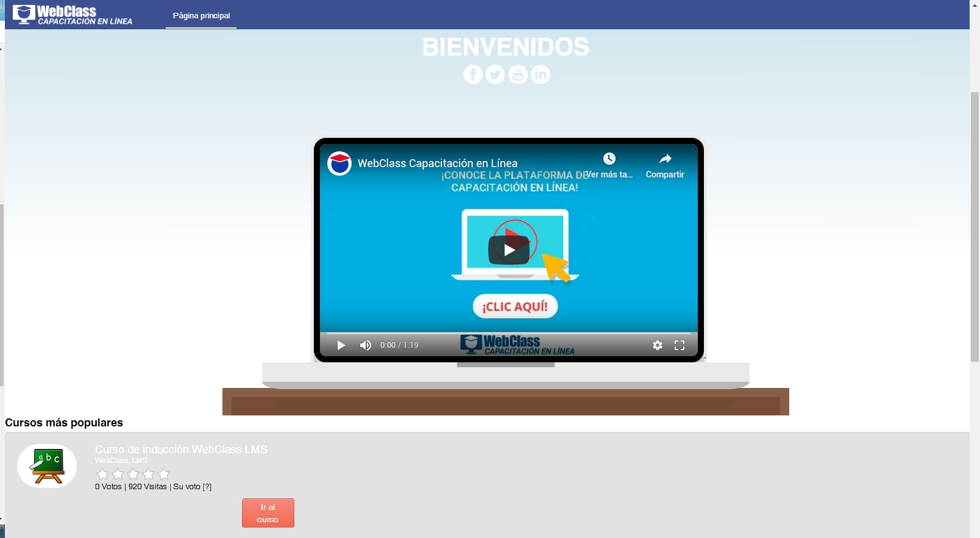This screenshot has height=538, width=980.
Task: Mute the video with the speaker icon
Action: coord(366,345)
